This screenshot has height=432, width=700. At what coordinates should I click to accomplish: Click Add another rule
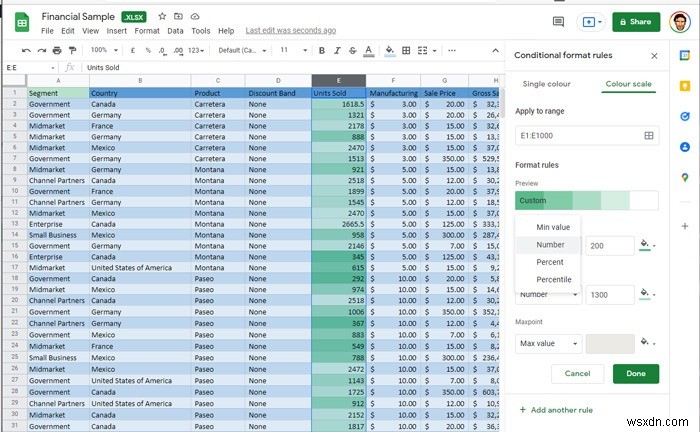[556, 410]
